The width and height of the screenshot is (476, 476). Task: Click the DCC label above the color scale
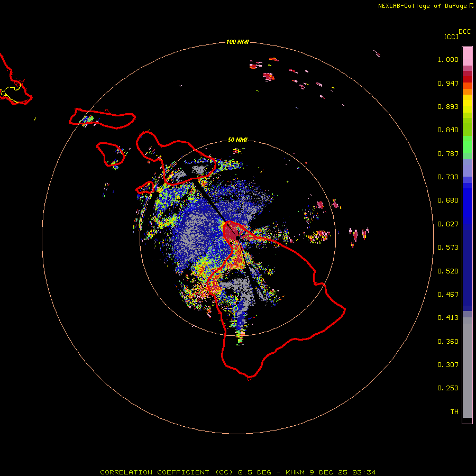pos(464,32)
